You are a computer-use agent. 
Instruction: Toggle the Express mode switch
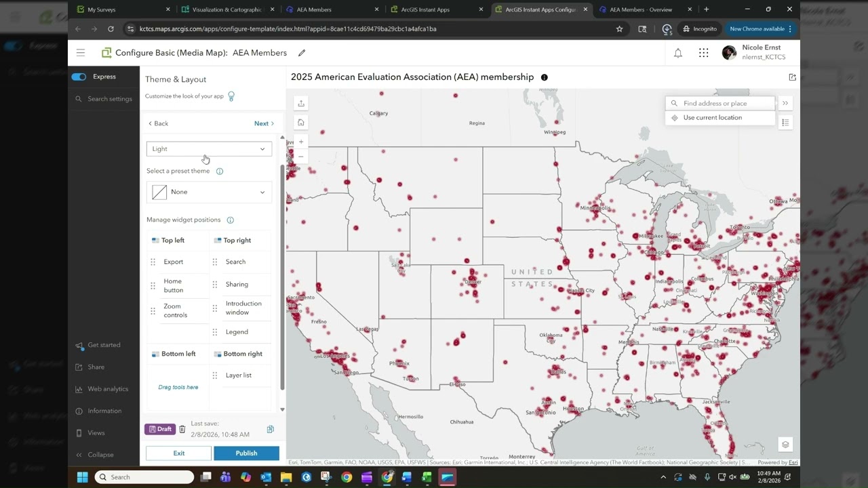(x=79, y=77)
